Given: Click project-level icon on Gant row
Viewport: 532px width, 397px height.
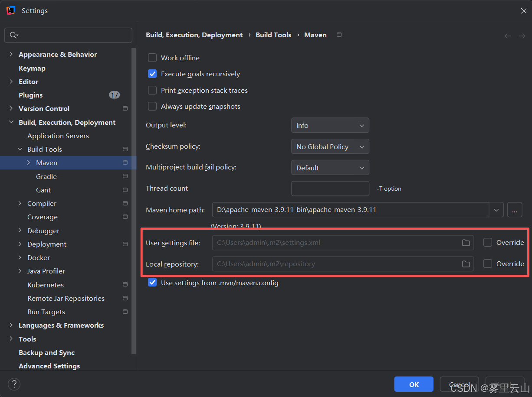Looking at the screenshot, I should point(125,190).
